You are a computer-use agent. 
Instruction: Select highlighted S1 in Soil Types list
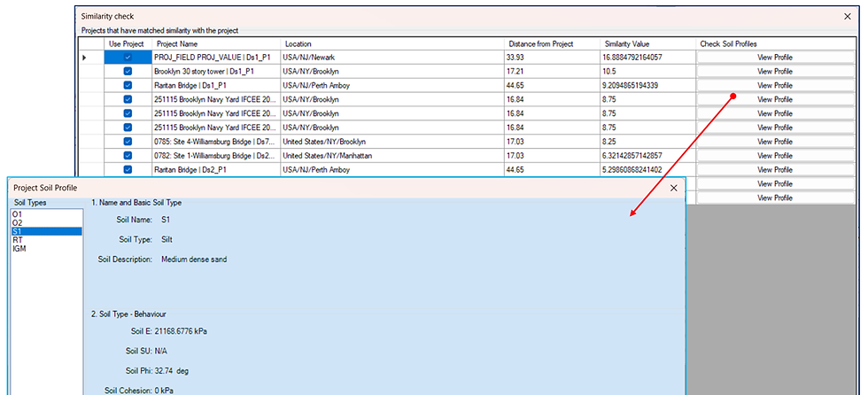46,231
